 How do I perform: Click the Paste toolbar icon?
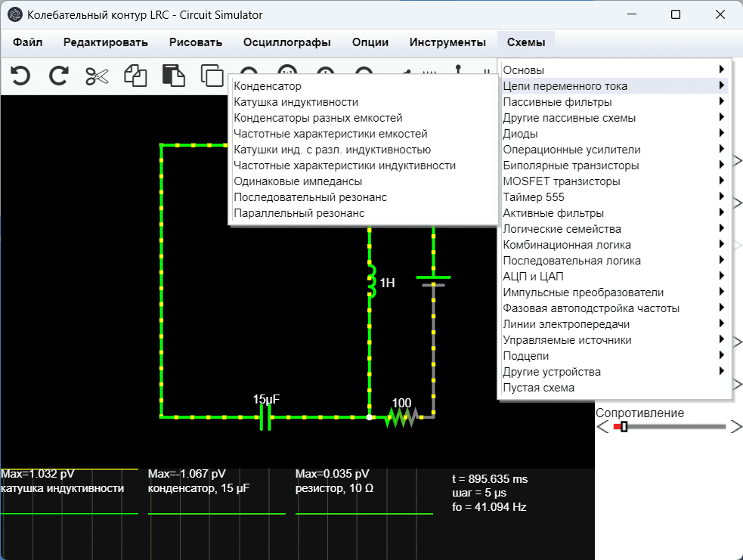click(x=174, y=76)
